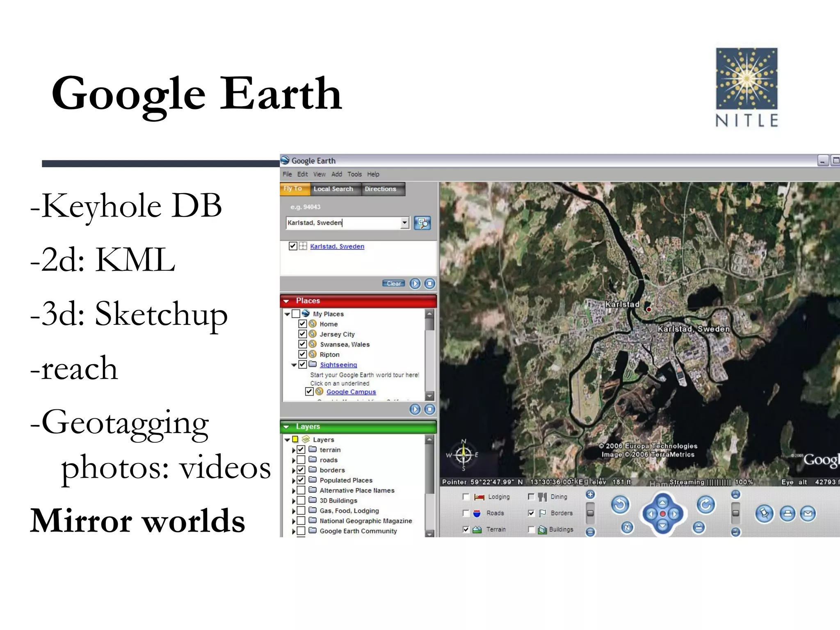Uncheck the Terrain checkbox in bottom panel
The image size is (840, 630).
[466, 530]
